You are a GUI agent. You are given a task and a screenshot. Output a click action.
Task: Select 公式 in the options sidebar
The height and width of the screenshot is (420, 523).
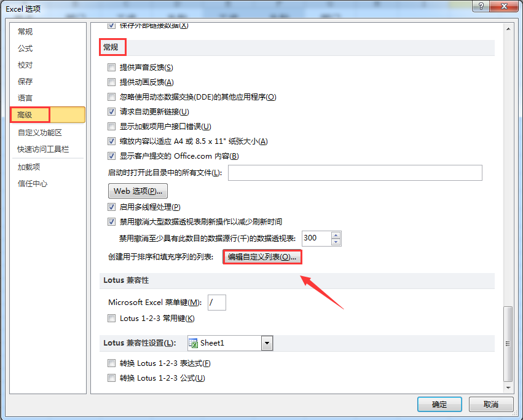point(25,49)
